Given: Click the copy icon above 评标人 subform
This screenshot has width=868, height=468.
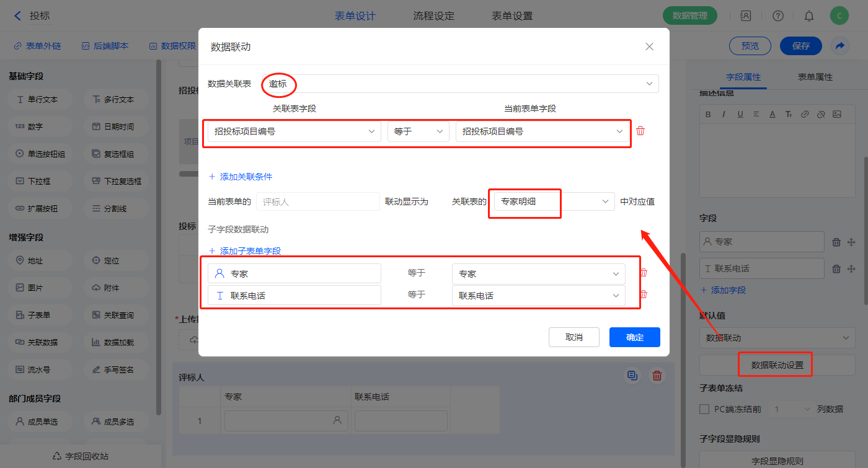Looking at the screenshot, I should coord(632,376).
